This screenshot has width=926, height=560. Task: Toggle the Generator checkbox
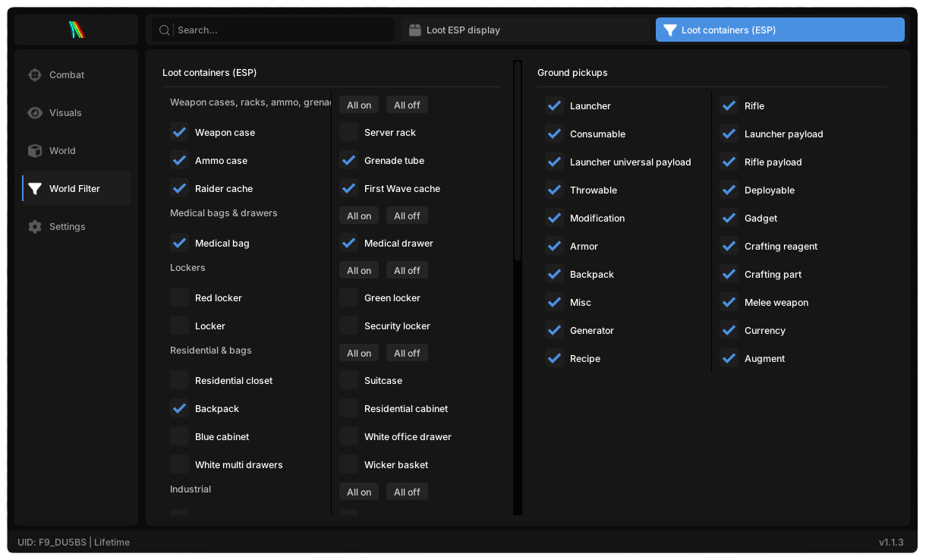[555, 330]
